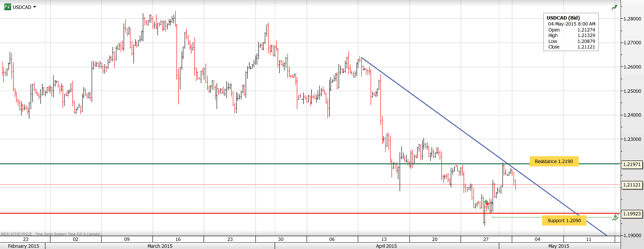Click the 1.19923 price axis tag

coord(631,213)
